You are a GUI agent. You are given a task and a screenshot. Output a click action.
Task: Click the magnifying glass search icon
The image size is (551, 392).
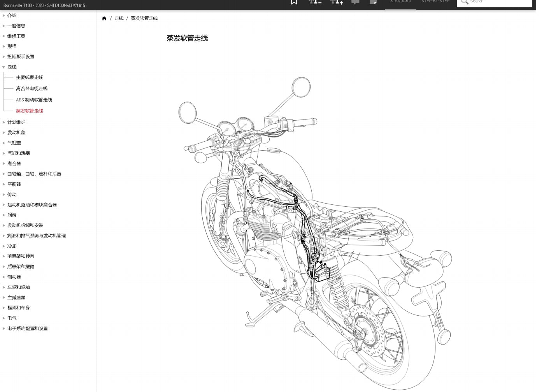465,2
